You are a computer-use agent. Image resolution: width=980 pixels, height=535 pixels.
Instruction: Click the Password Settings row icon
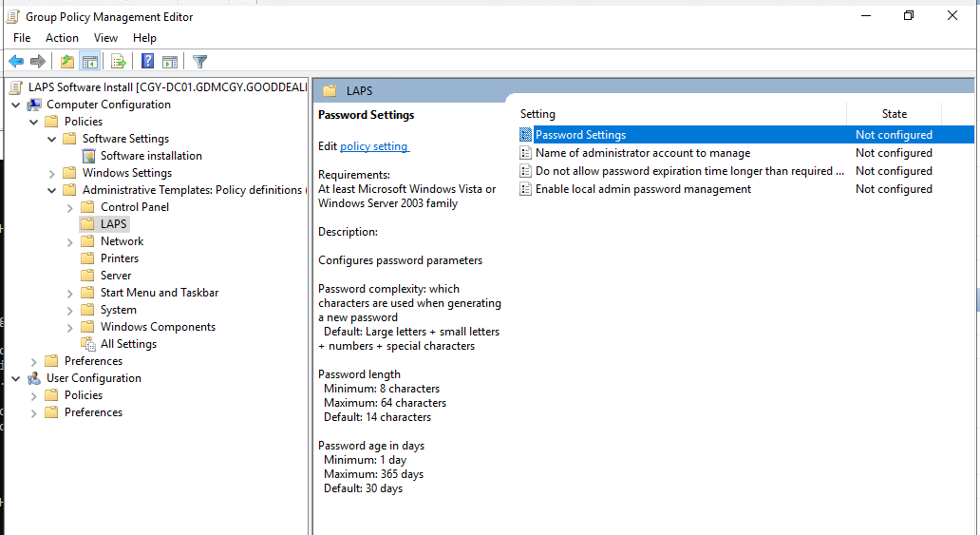click(x=526, y=135)
